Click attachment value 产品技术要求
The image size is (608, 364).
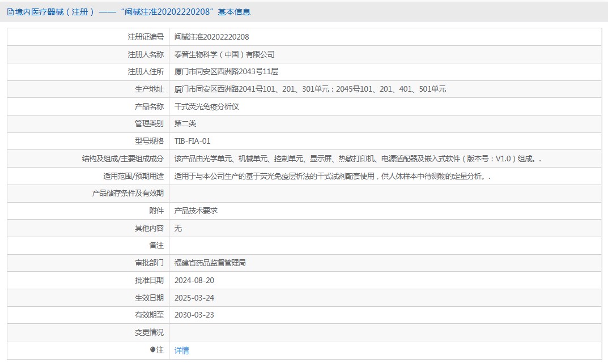pos(196,211)
